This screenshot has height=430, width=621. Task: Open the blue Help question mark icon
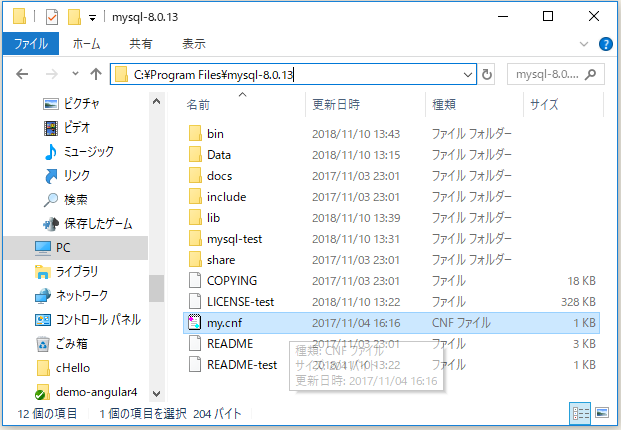click(606, 44)
